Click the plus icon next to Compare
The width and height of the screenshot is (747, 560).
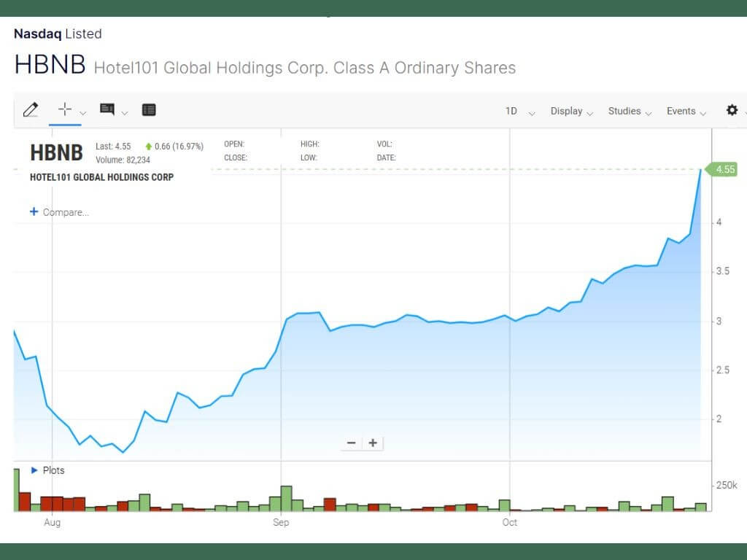tap(34, 212)
